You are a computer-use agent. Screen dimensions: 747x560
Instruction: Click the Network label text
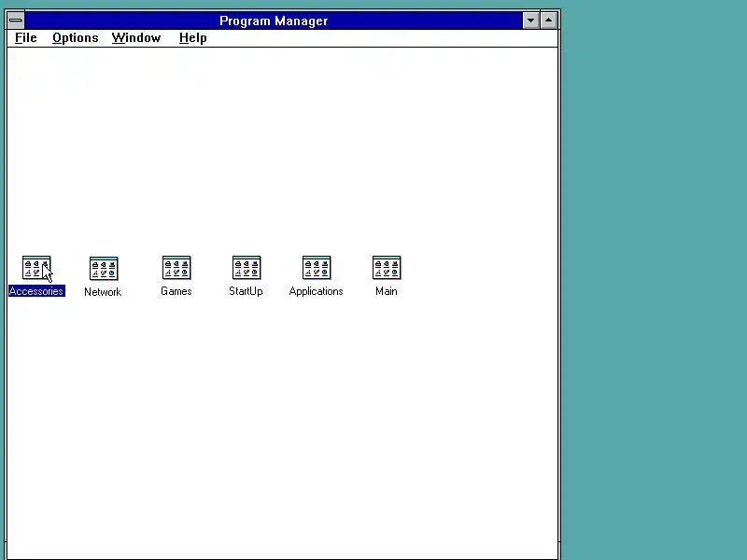point(103,292)
